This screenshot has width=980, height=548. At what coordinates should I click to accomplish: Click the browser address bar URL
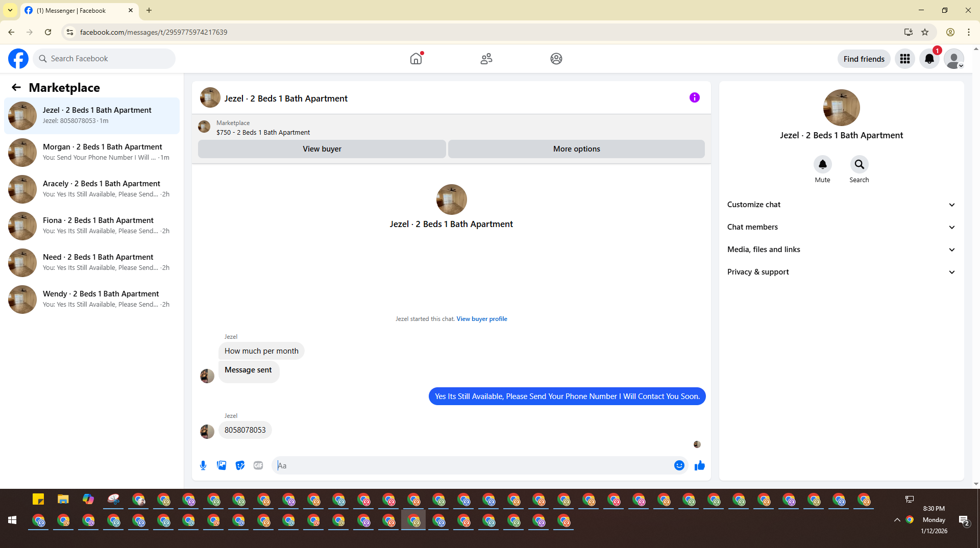(x=153, y=32)
